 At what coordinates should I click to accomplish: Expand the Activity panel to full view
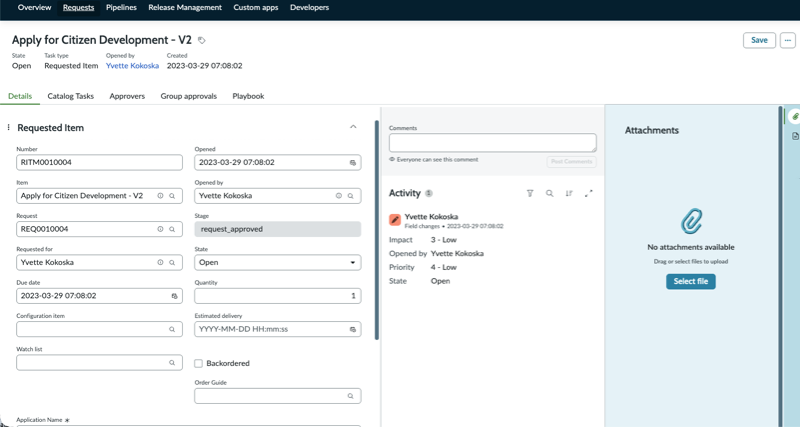click(x=589, y=193)
